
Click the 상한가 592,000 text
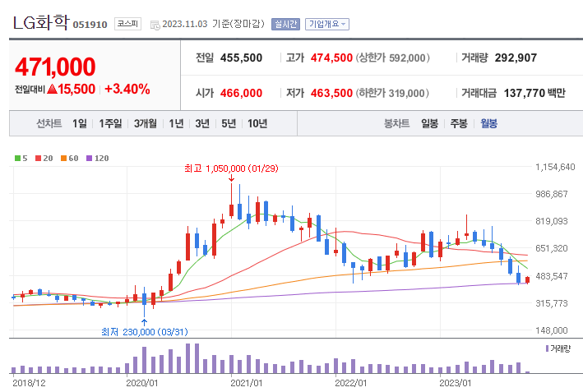click(x=392, y=58)
